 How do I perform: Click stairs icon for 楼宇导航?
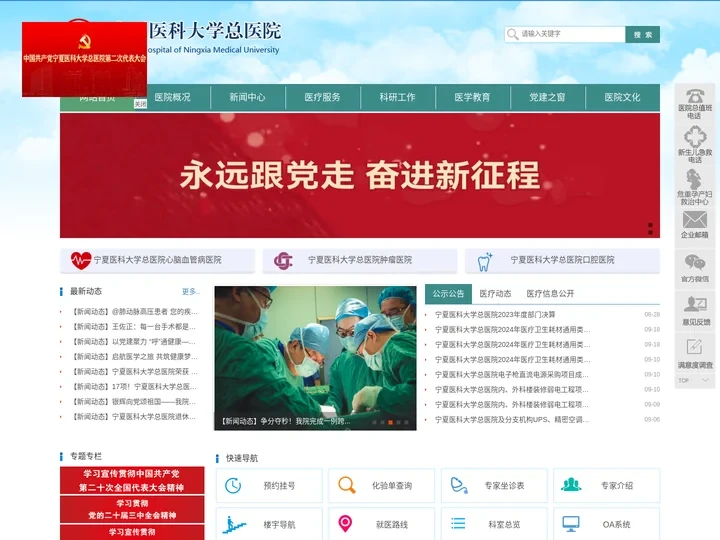234,524
